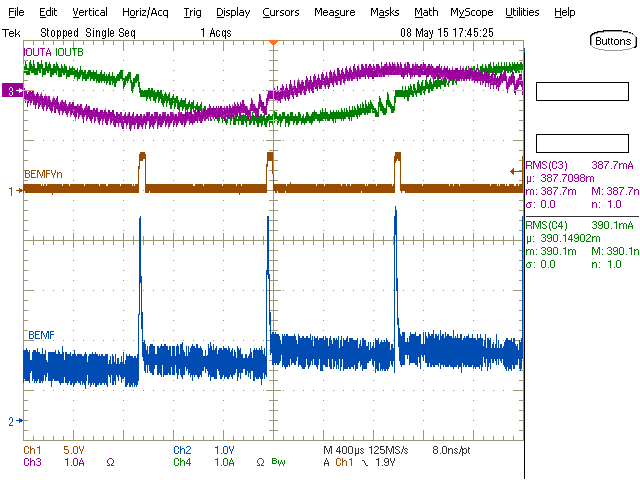Open the MyScope menu
Image resolution: width=640 pixels, height=480 pixels.
point(471,12)
